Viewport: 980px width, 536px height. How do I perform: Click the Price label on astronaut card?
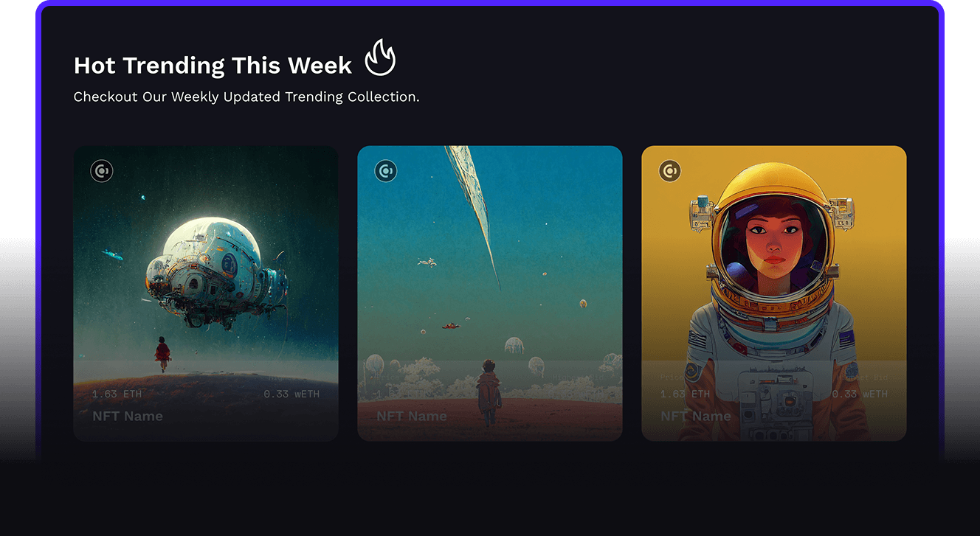[x=672, y=377]
